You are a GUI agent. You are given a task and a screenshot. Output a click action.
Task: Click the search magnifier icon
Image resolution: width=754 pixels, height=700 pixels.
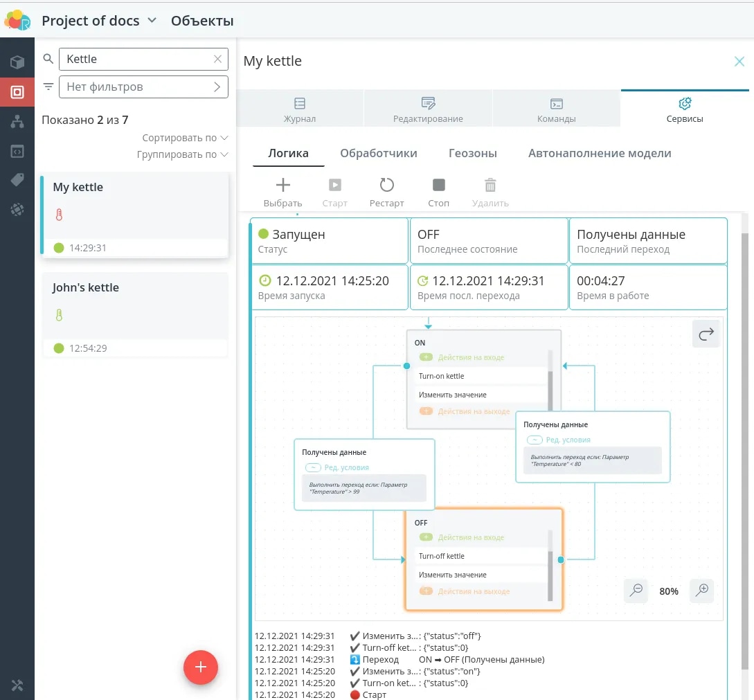point(48,59)
